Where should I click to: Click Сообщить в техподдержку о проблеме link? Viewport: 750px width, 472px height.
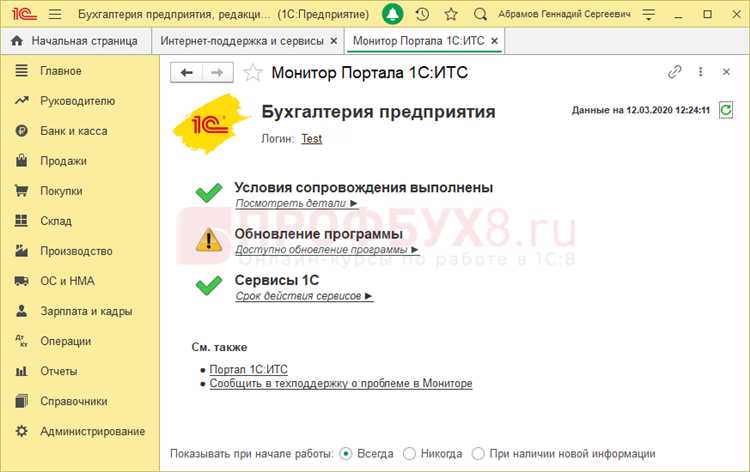pos(341,384)
